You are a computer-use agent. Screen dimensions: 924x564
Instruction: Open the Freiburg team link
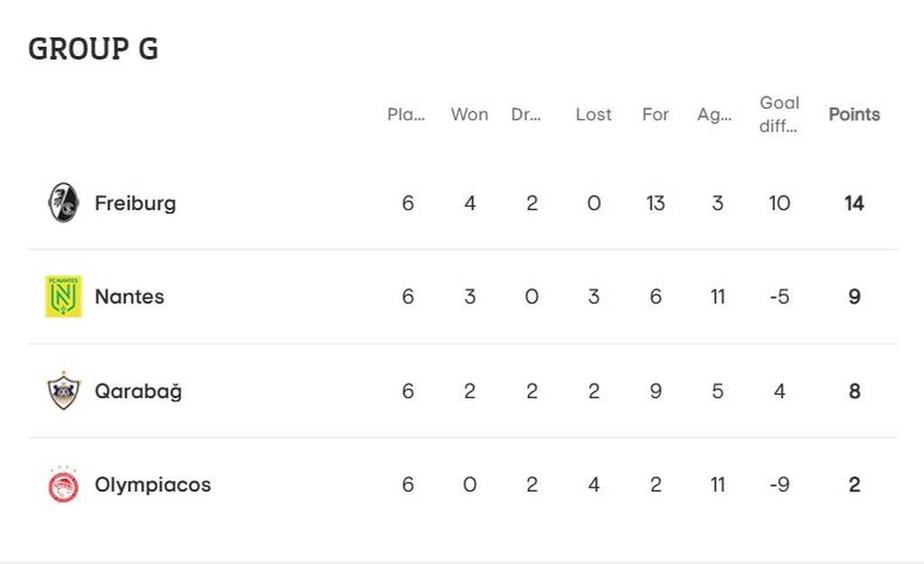pyautogui.click(x=135, y=203)
